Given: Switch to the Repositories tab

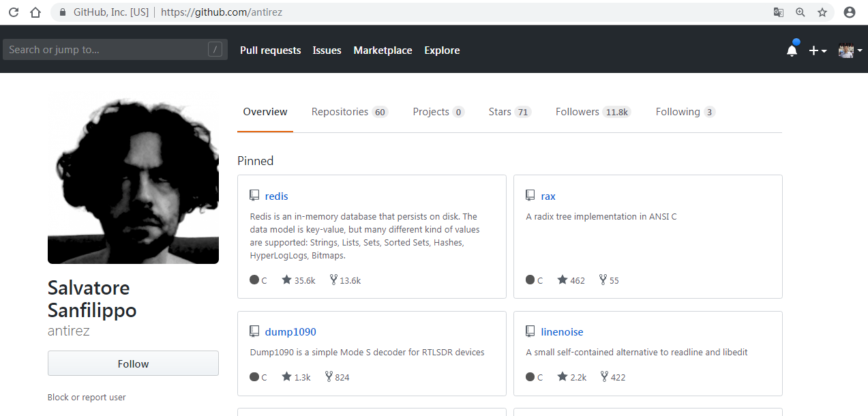Looking at the screenshot, I should click(350, 112).
